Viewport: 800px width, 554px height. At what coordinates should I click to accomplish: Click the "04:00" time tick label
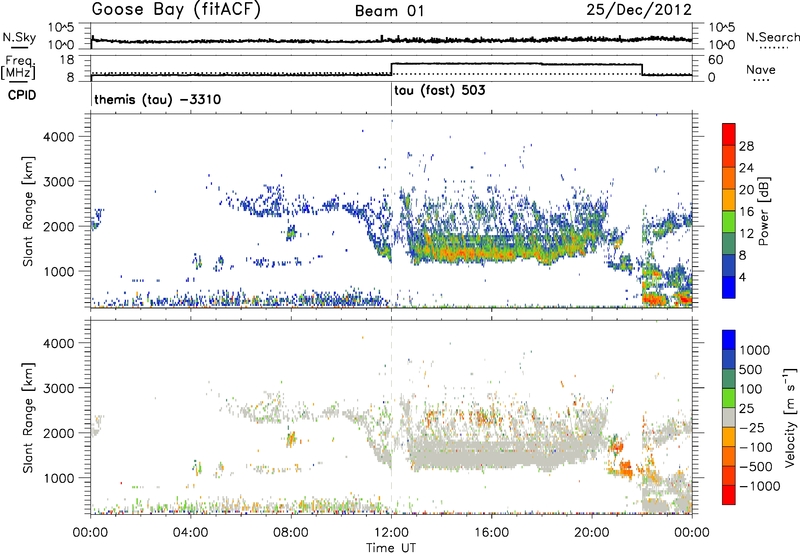pos(190,533)
